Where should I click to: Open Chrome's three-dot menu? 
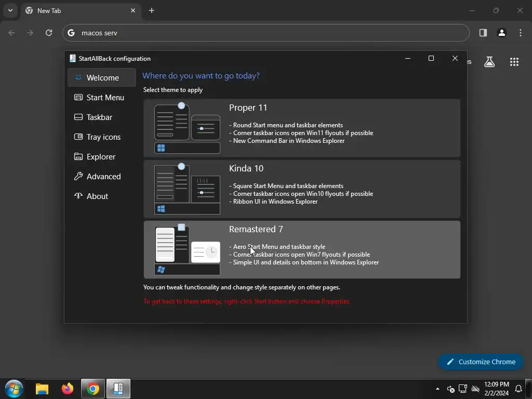point(521,33)
